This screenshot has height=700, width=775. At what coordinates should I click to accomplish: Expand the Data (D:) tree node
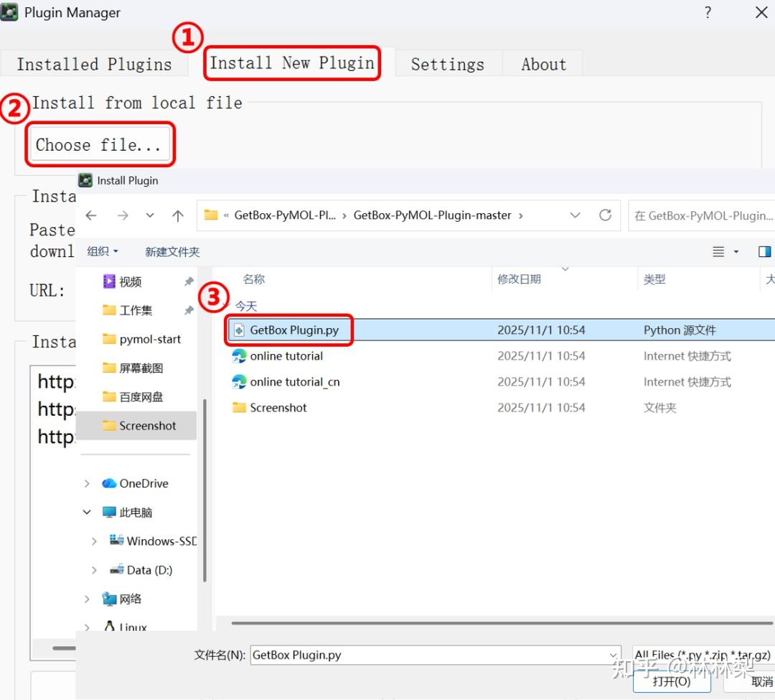pyautogui.click(x=95, y=570)
